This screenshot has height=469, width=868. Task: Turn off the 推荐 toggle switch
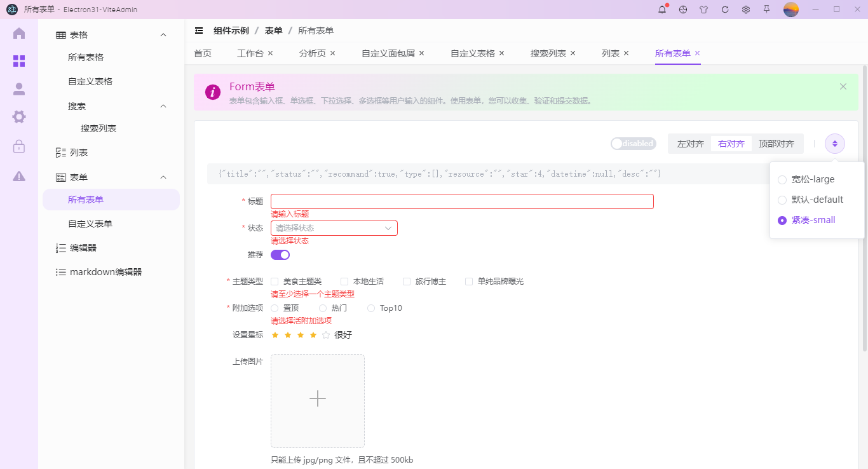point(280,254)
